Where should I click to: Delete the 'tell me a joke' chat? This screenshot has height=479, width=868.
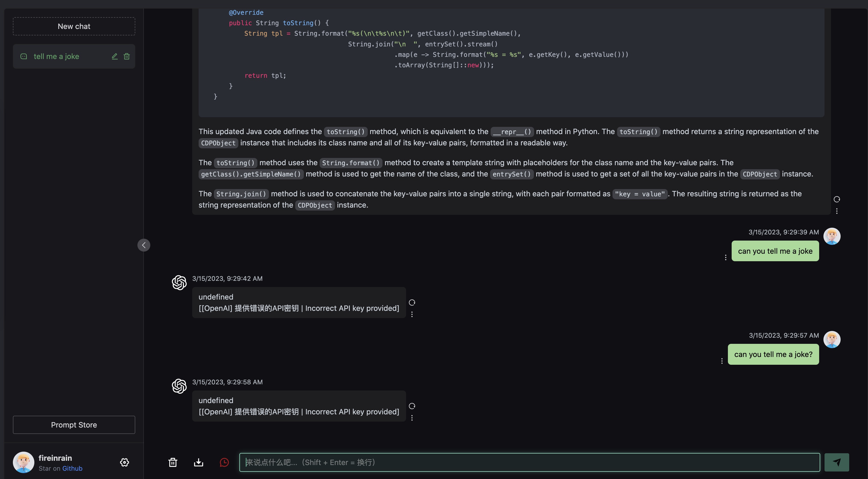click(127, 56)
